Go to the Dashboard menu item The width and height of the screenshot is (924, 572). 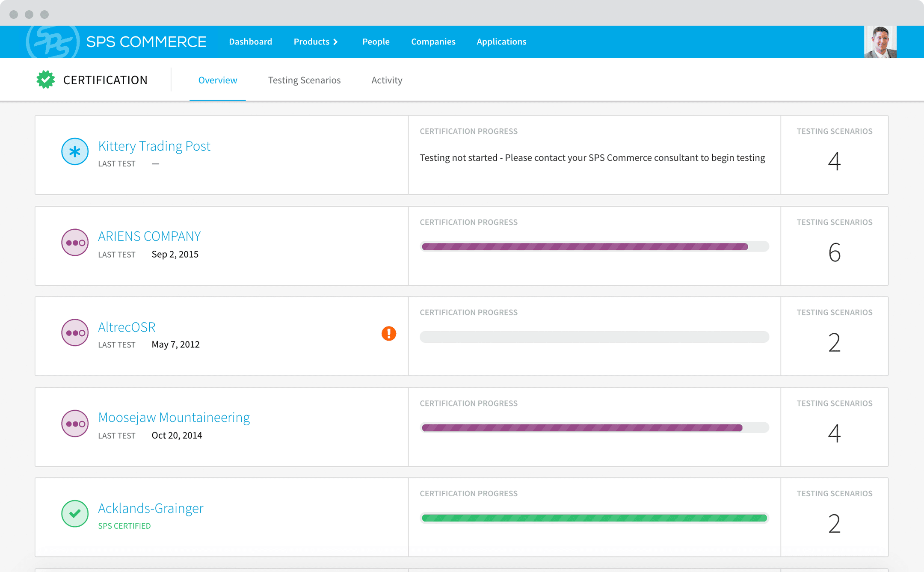pyautogui.click(x=251, y=41)
